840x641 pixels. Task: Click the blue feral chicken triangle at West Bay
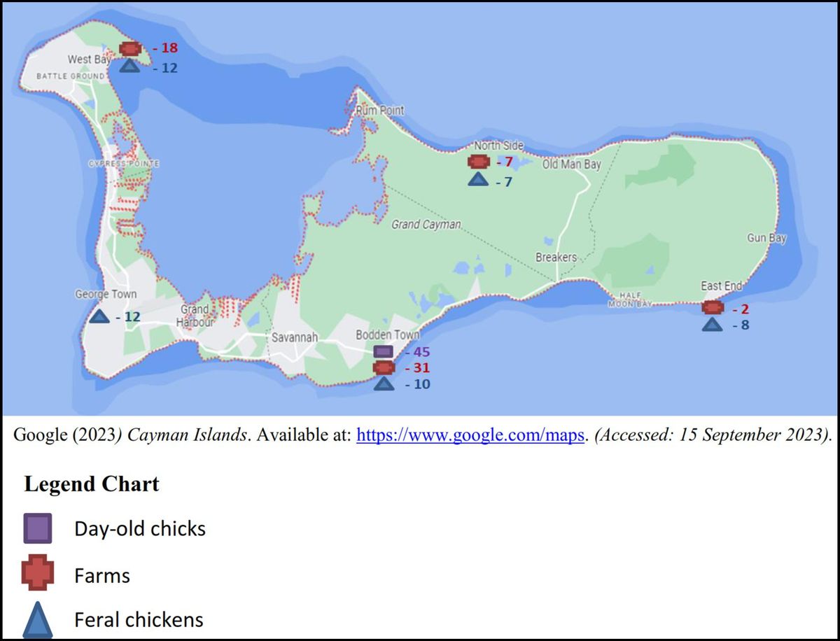pos(129,66)
